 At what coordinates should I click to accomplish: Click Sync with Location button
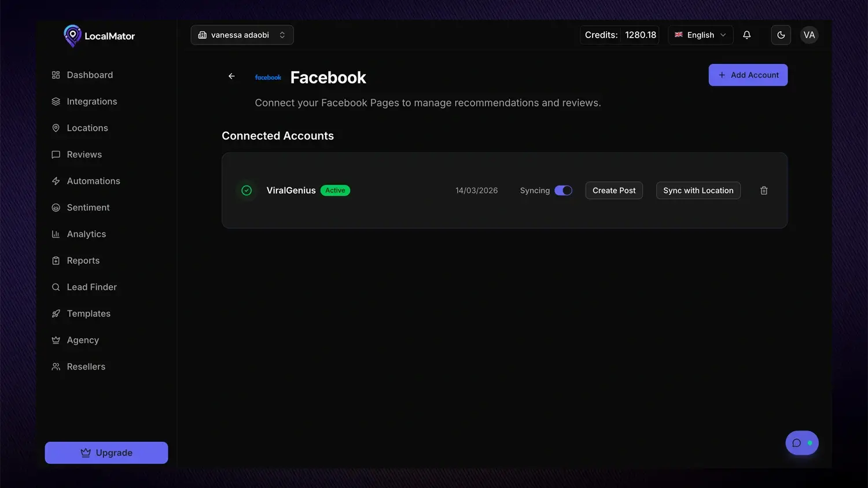(x=698, y=190)
